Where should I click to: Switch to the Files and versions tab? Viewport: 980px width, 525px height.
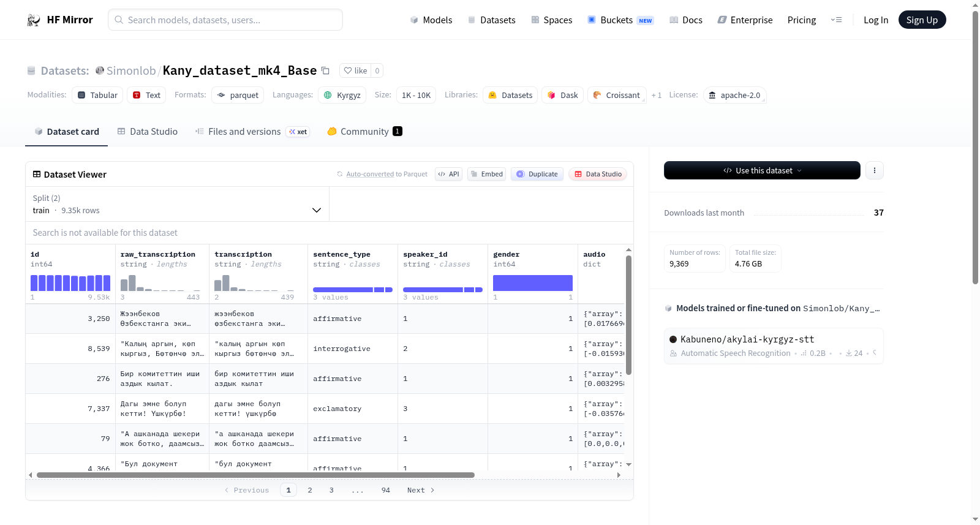[x=252, y=132]
